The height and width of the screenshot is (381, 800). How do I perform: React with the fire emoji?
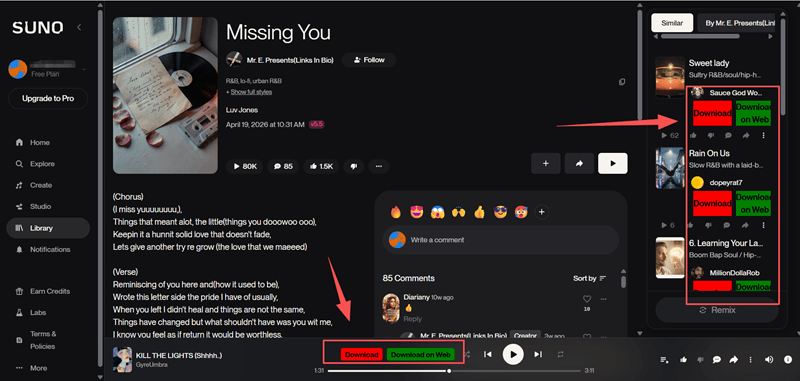395,212
